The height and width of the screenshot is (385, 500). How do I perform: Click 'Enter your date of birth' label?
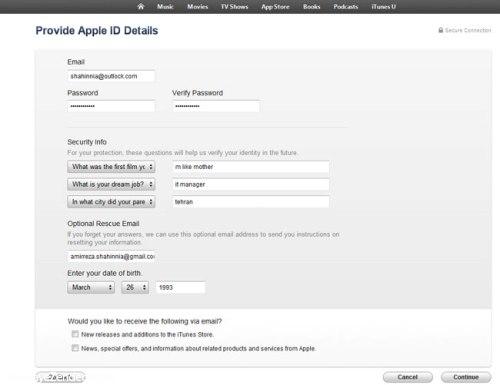[x=105, y=273]
